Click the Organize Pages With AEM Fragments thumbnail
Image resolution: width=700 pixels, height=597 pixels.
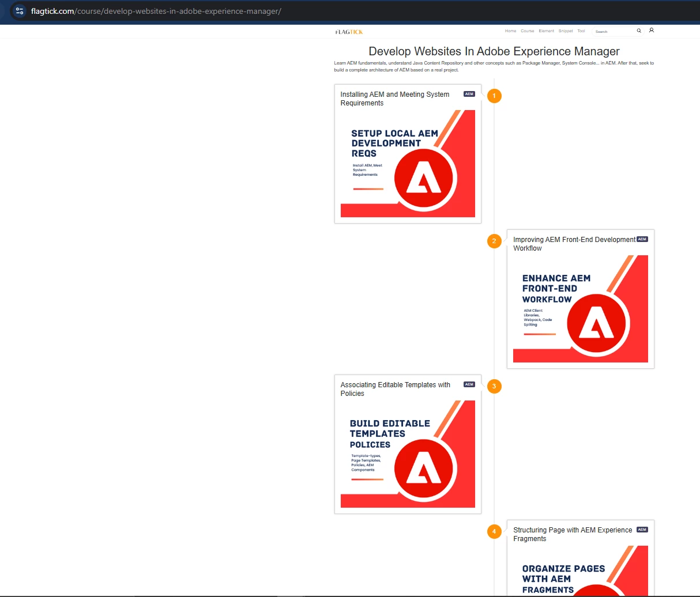[x=581, y=570]
